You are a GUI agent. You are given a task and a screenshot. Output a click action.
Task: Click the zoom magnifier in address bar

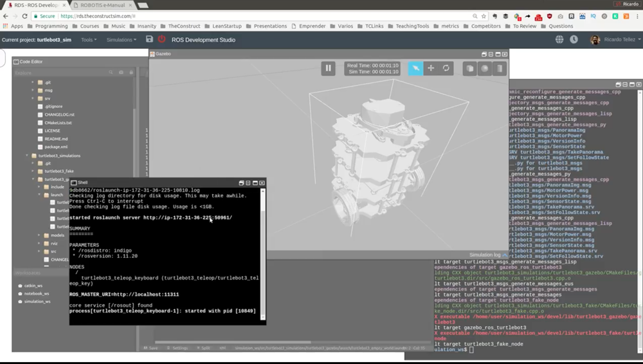coord(475,16)
